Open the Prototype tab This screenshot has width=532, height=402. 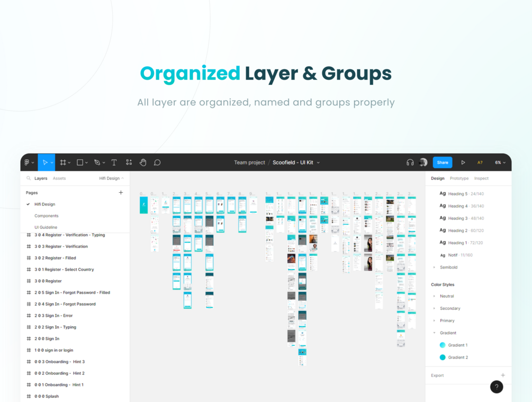coord(459,178)
